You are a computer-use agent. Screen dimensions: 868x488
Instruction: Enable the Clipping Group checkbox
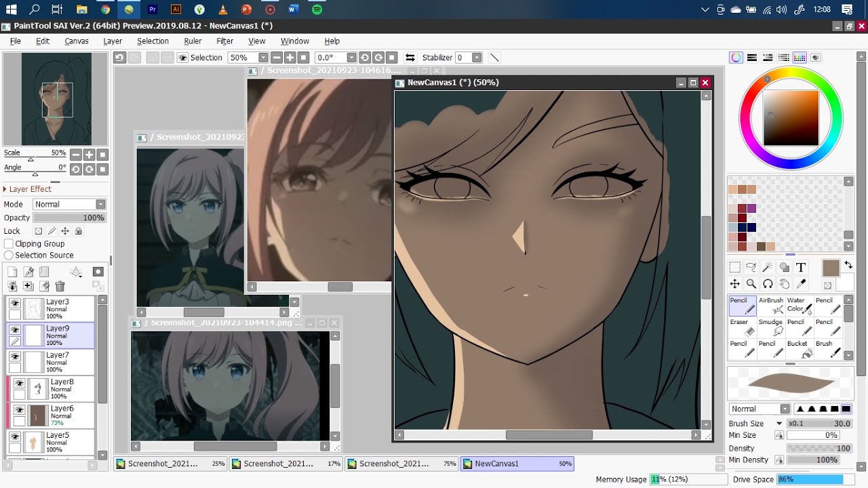9,244
